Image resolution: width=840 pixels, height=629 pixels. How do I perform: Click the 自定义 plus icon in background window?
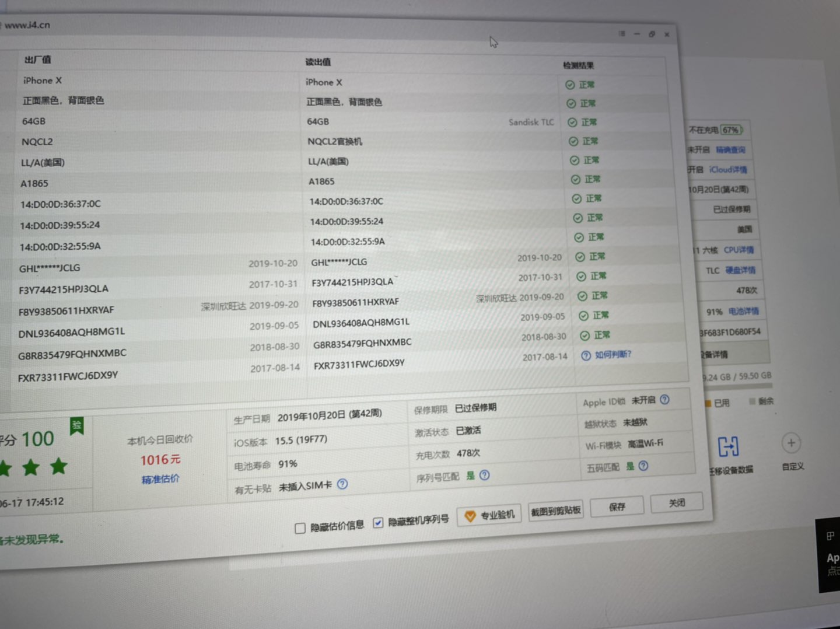pyautogui.click(x=791, y=443)
